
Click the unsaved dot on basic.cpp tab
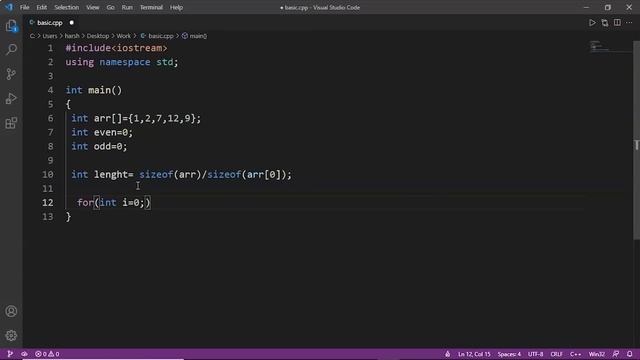71,23
